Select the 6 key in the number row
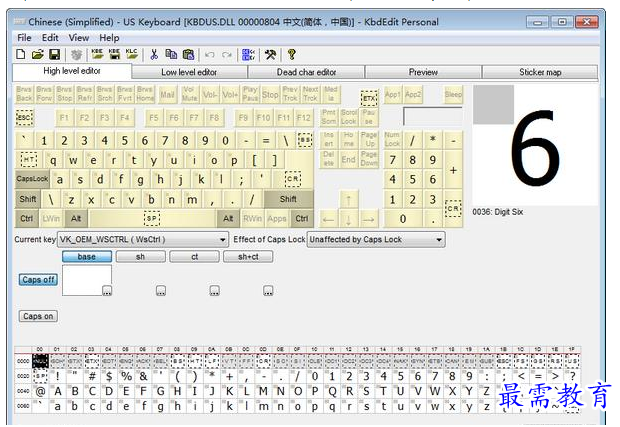The height and width of the screenshot is (427, 620). (145, 140)
